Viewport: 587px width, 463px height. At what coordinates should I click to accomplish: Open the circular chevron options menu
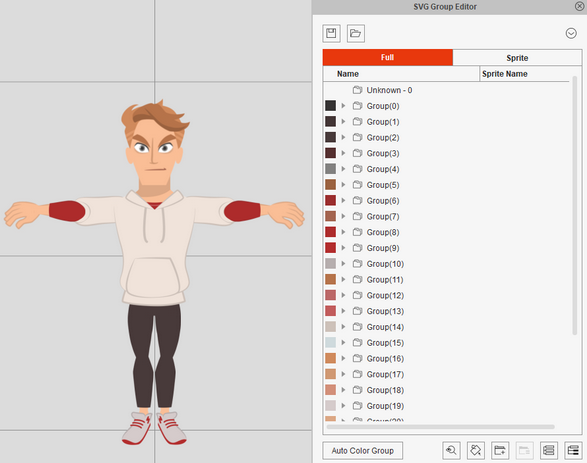pyautogui.click(x=571, y=33)
